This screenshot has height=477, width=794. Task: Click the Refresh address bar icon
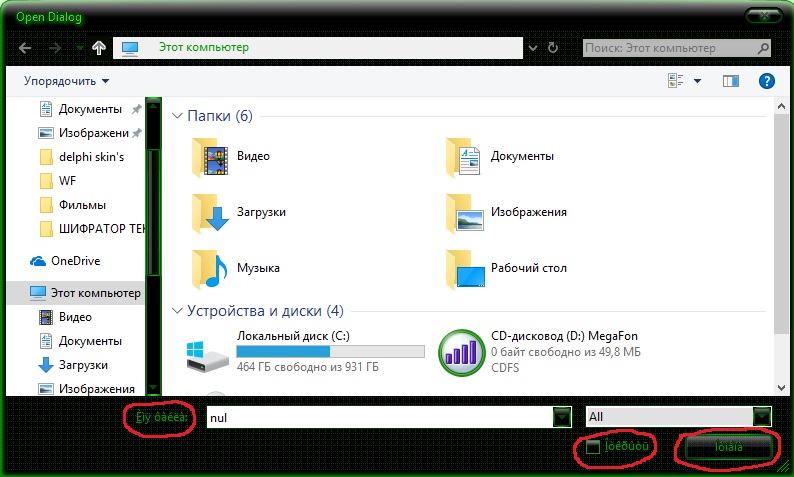click(x=553, y=47)
